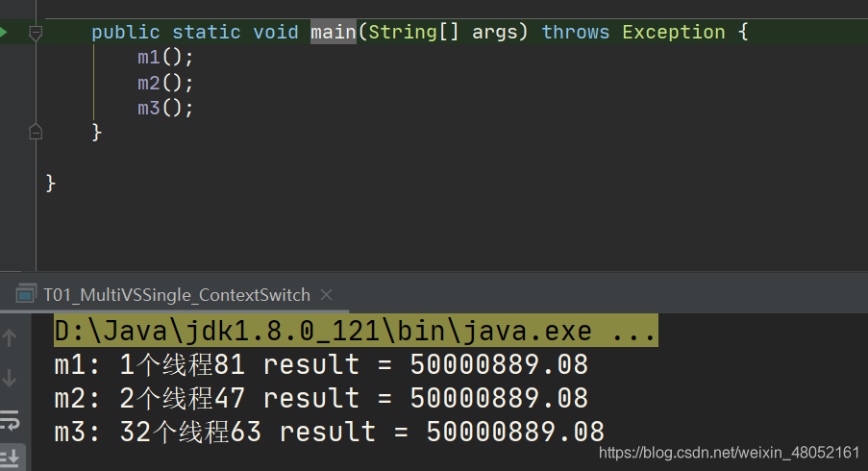Click the Exception type in throws clause

click(x=674, y=32)
